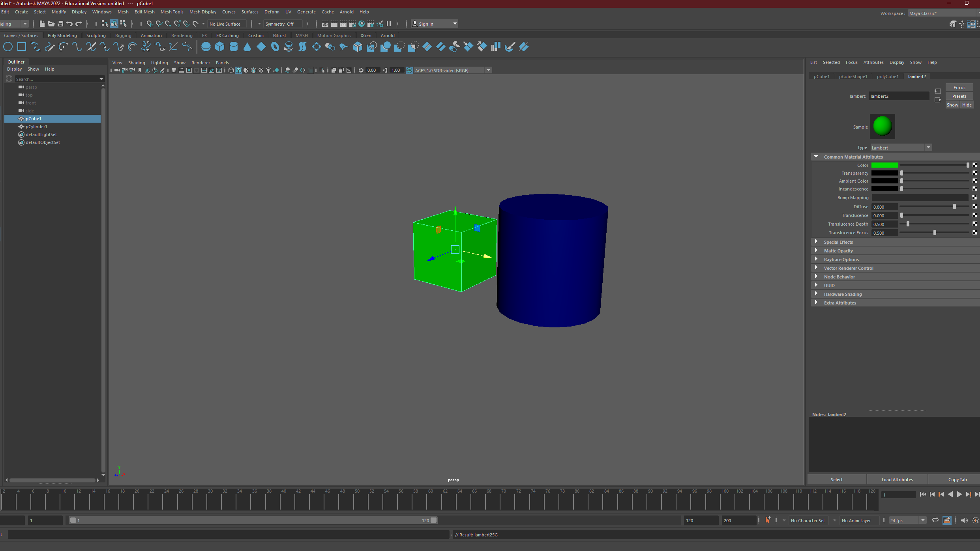
Task: Click the Hide button in Attribute Editor
Action: (x=967, y=105)
